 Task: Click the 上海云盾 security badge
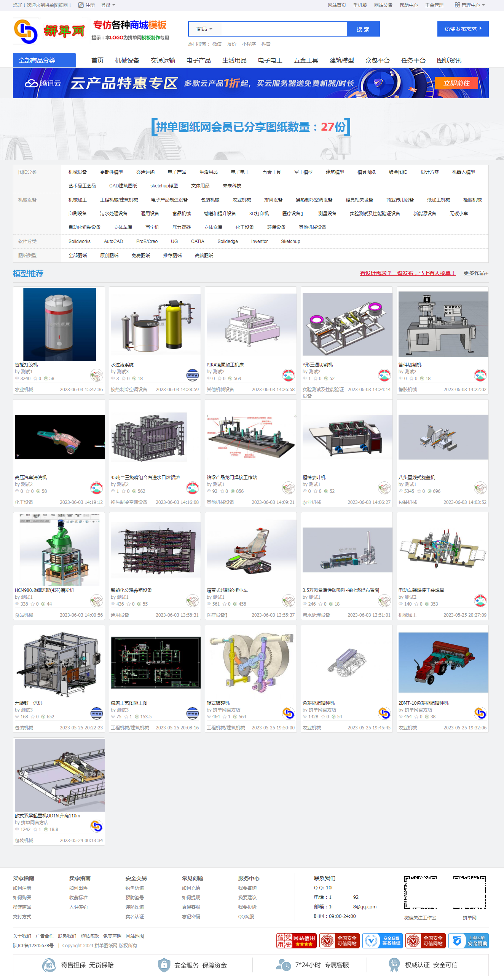pyautogui.click(x=468, y=940)
